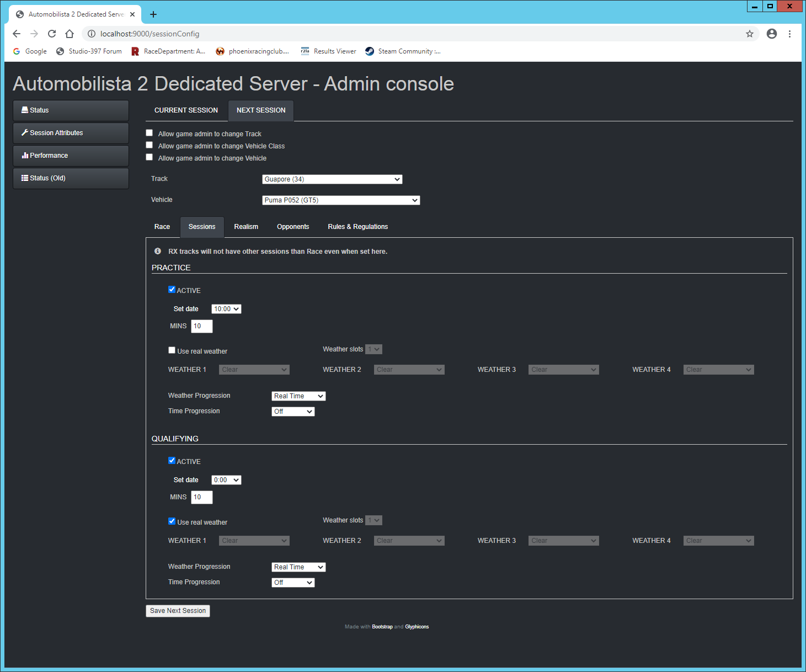The image size is (806, 672).
Task: Open the Chrome three-dot menu
Action: [x=789, y=34]
